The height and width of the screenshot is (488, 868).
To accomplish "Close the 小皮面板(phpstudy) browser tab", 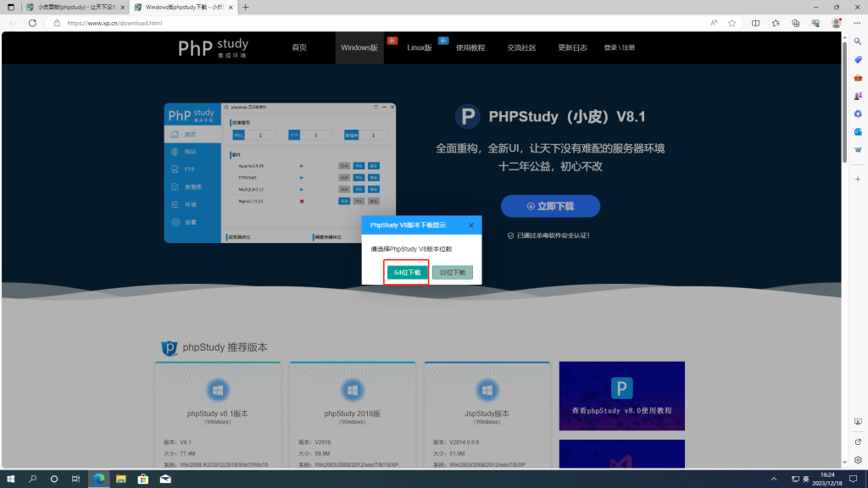I will (x=122, y=7).
